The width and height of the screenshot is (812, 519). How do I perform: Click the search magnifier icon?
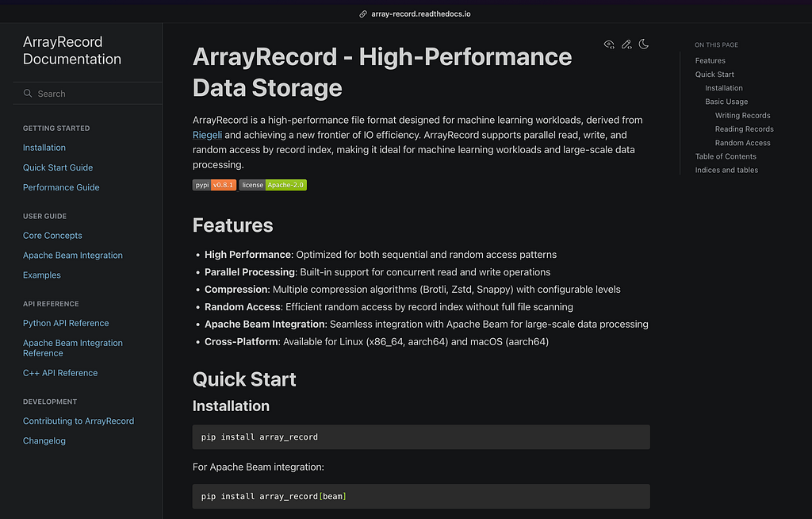(x=28, y=94)
